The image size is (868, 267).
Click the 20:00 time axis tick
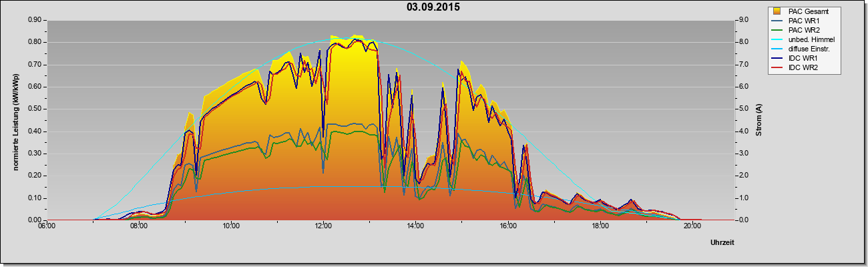click(x=692, y=226)
